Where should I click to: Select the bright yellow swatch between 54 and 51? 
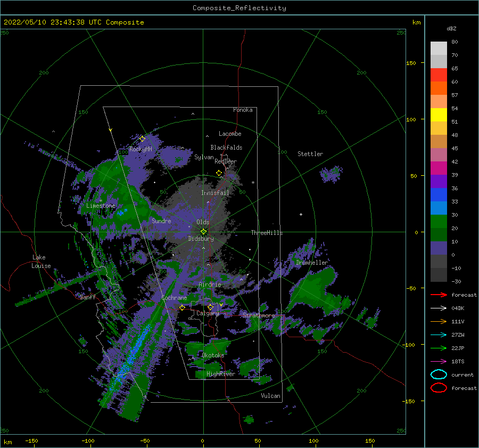[x=439, y=115]
